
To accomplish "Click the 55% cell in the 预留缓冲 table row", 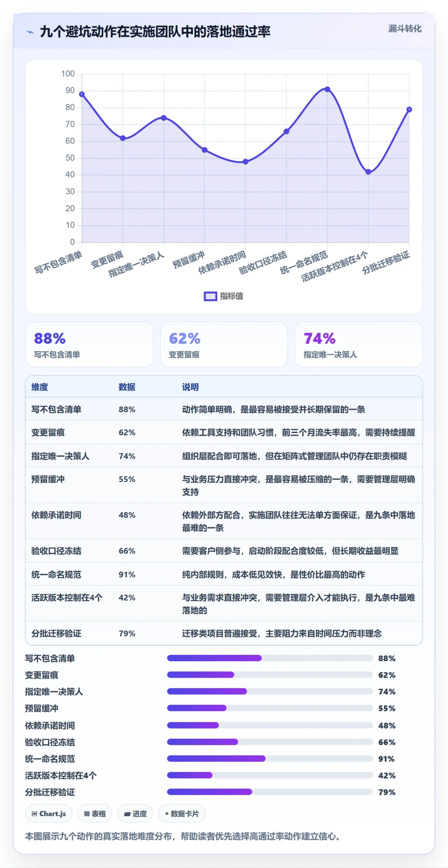I will click(x=127, y=479).
